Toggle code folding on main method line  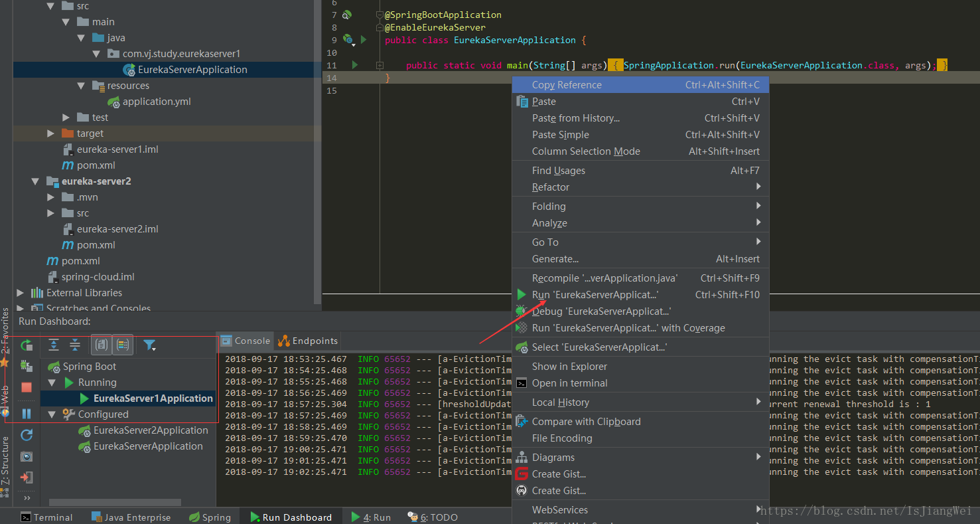click(x=380, y=65)
